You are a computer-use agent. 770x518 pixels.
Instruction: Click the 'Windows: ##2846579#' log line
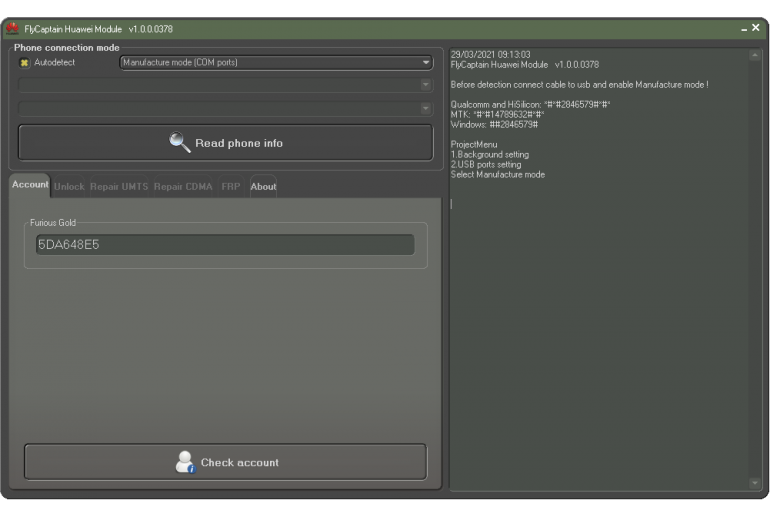coord(494,125)
